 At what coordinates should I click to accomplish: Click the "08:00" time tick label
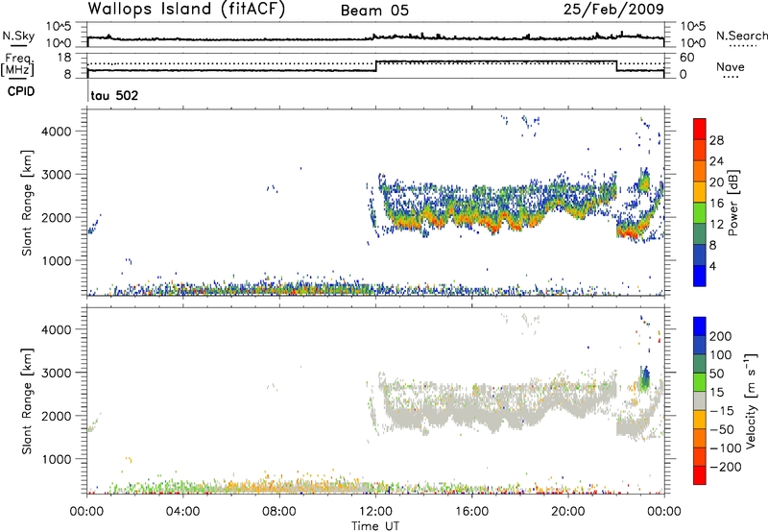(279, 512)
